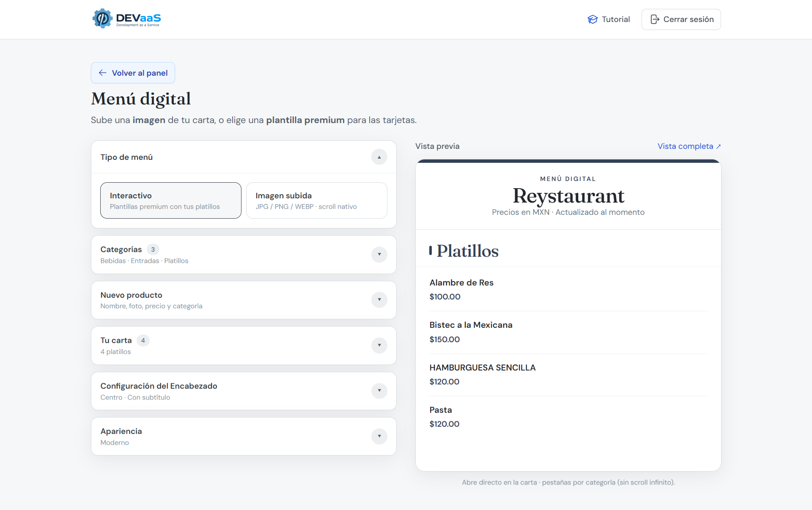This screenshot has height=510, width=812.
Task: Select the Interactivo menu type option
Action: (x=171, y=200)
